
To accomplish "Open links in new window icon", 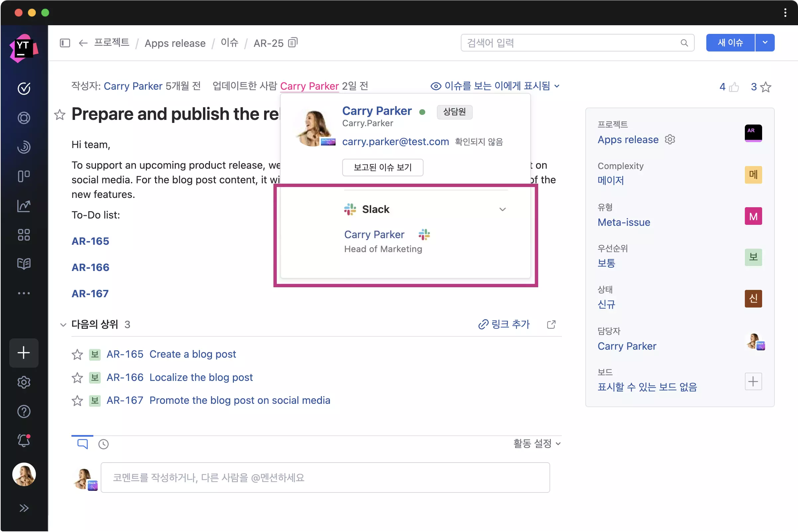I will pyautogui.click(x=551, y=324).
